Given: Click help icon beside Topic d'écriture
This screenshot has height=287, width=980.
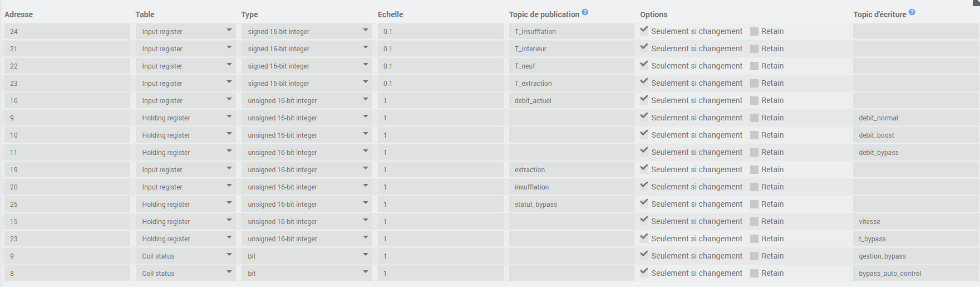Looking at the screenshot, I should (x=912, y=12).
